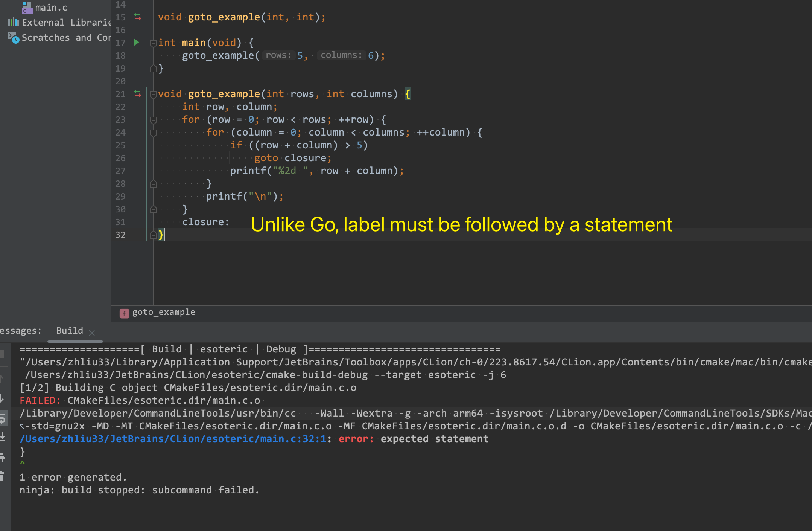Screen dimensions: 812x531
Task: Click goto_example breadcrumb below editor
Action: pyautogui.click(x=163, y=312)
